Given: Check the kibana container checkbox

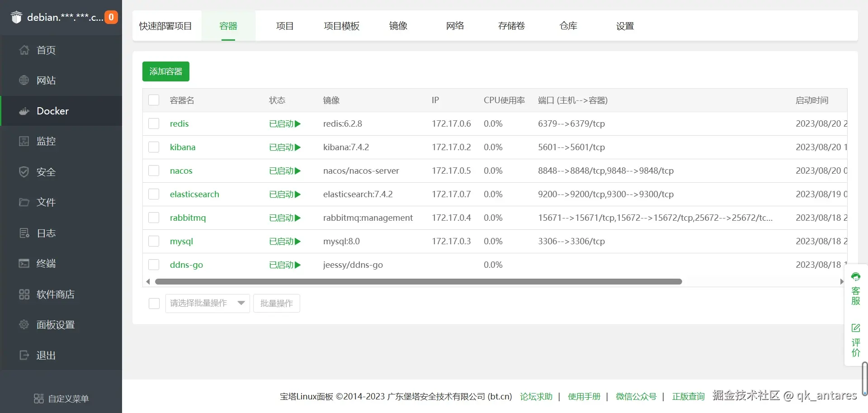Looking at the screenshot, I should [154, 147].
